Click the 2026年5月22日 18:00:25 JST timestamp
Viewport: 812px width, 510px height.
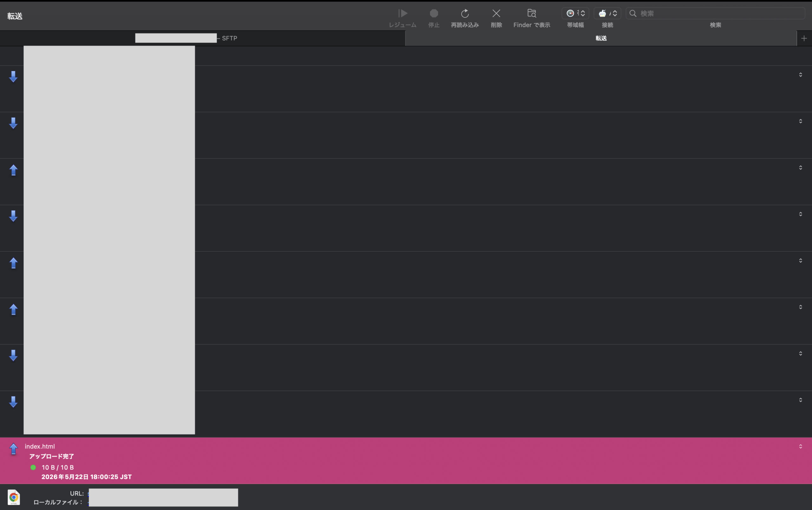click(x=87, y=477)
